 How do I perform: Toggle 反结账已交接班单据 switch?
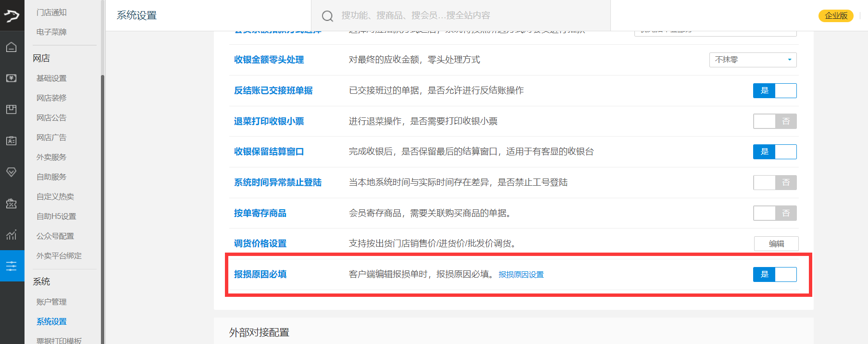coord(775,90)
